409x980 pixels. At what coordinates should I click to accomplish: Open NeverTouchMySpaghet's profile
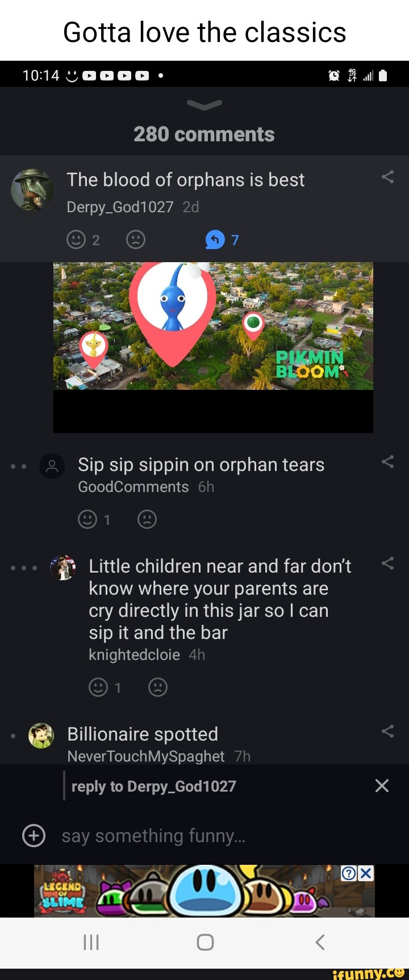pos(146,756)
